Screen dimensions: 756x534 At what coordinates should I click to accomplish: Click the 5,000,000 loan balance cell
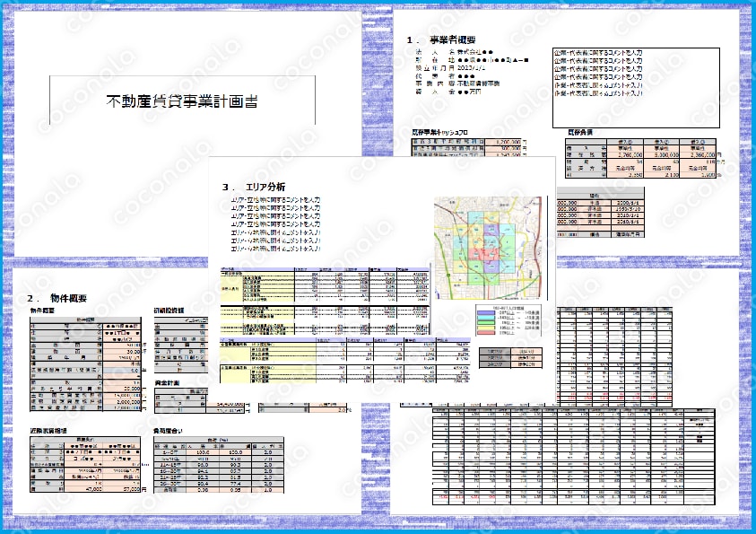pos(662,155)
